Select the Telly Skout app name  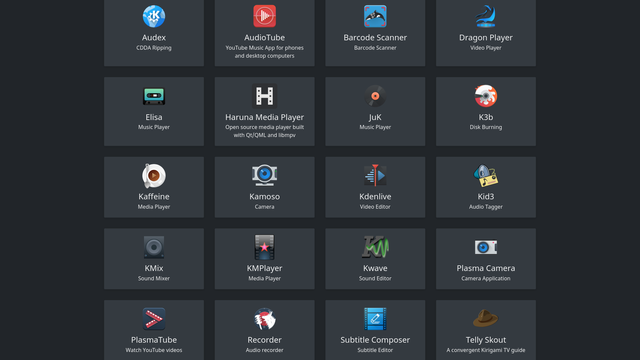click(x=486, y=340)
